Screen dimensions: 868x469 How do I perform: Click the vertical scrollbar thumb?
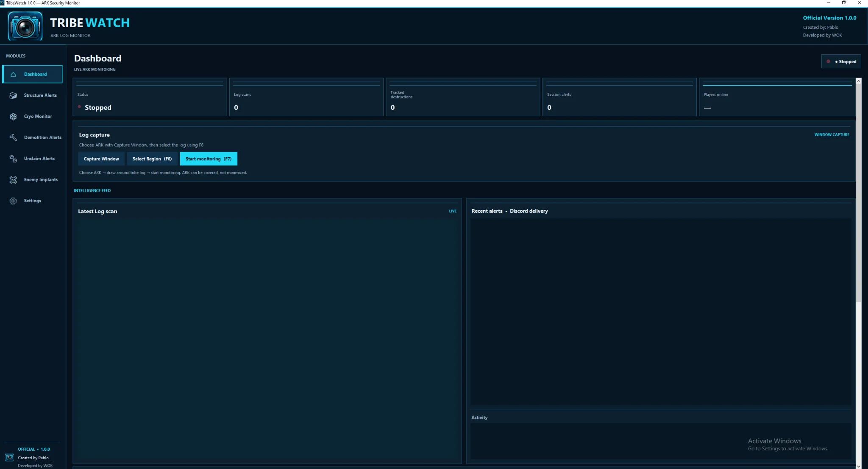tap(858, 193)
